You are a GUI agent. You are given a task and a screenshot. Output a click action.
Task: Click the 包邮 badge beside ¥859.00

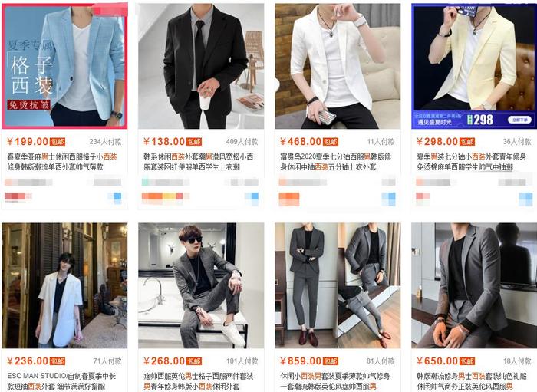click(x=331, y=361)
